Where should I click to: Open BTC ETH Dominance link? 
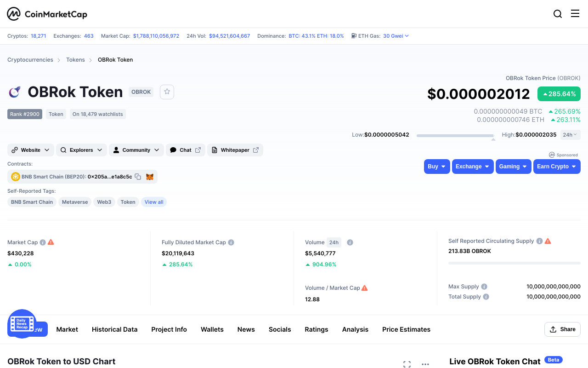(316, 36)
